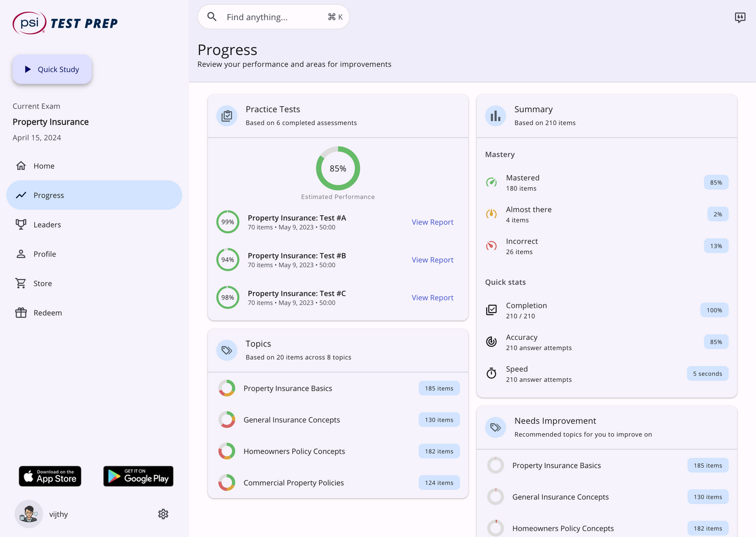Click the PSI Test Prep logo
Image resolution: width=756 pixels, height=537 pixels.
pyautogui.click(x=65, y=23)
